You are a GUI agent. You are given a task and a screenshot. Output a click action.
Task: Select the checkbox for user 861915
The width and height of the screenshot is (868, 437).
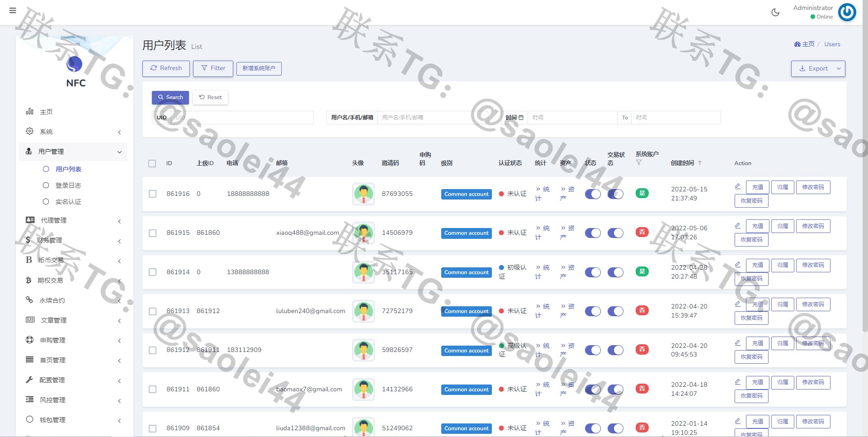[x=152, y=233]
